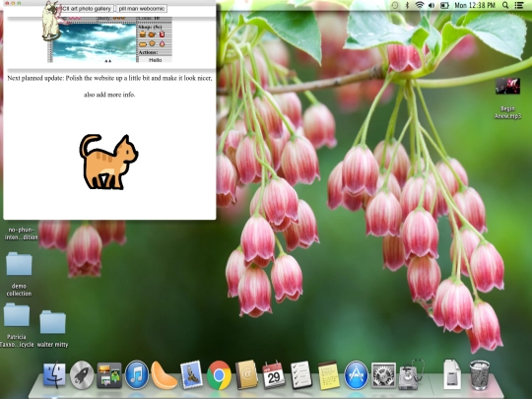Click the Hello action button

155,60
